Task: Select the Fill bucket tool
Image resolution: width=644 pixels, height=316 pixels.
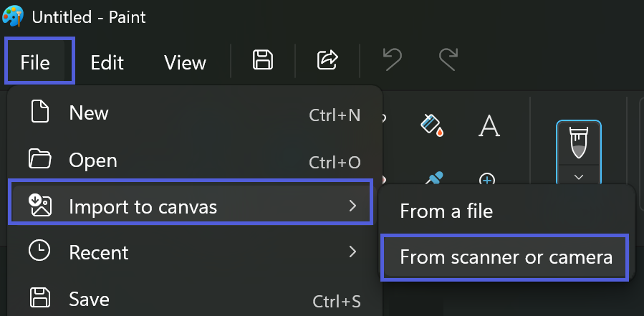Action: pos(432,126)
